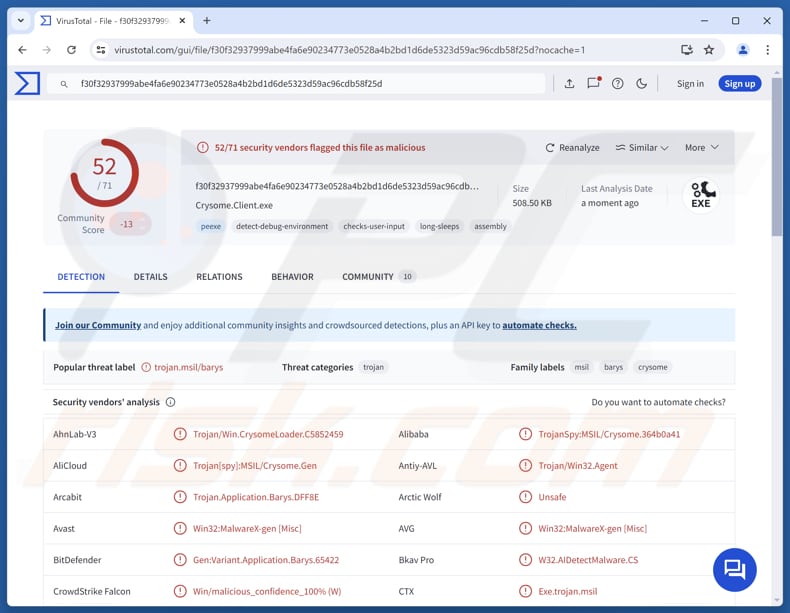Click the VirusTotal logo icon
Viewport: 790px width, 613px height.
point(28,84)
